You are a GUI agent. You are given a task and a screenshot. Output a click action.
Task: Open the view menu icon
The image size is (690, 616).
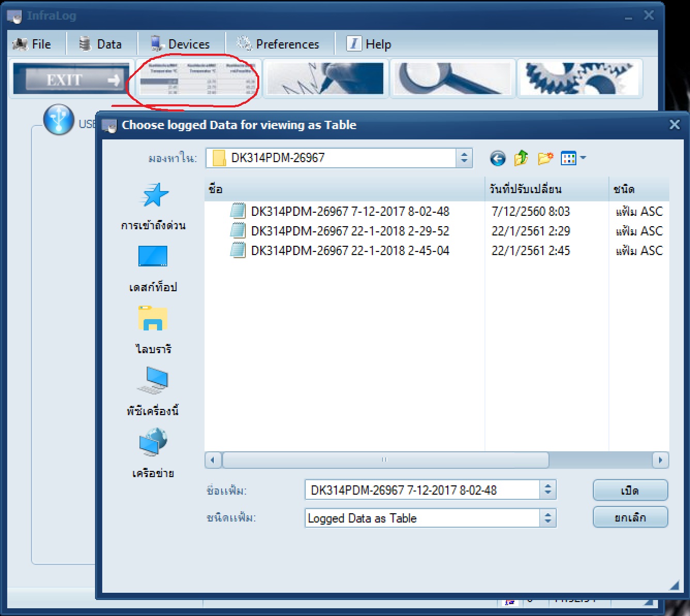coord(573,159)
